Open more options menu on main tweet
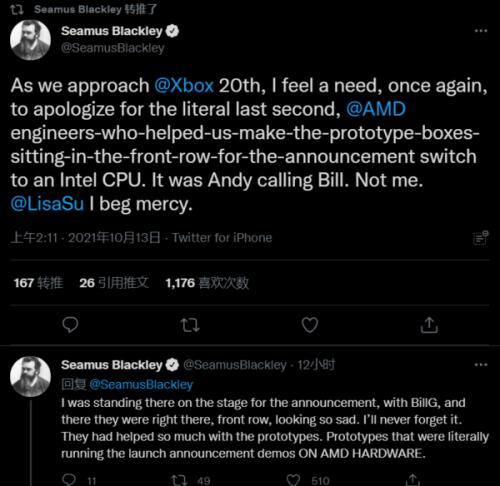This screenshot has height=486, width=500. click(481, 31)
